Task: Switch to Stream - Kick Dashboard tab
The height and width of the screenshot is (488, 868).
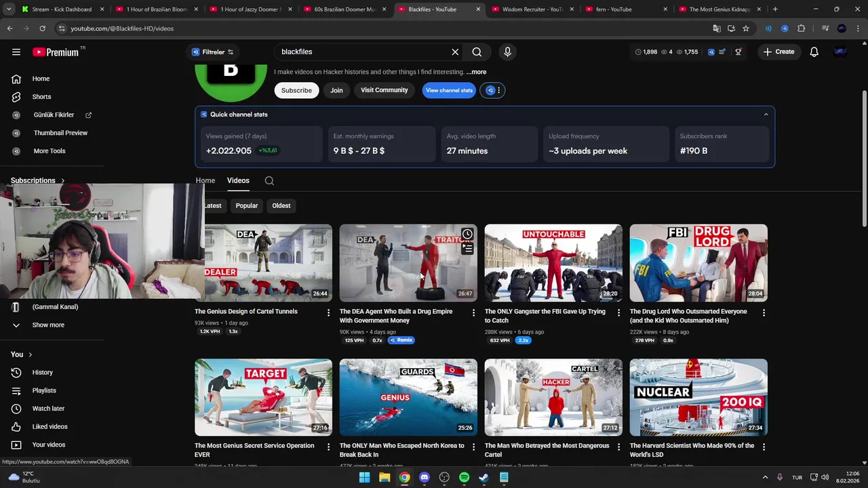Action: pos(62,9)
